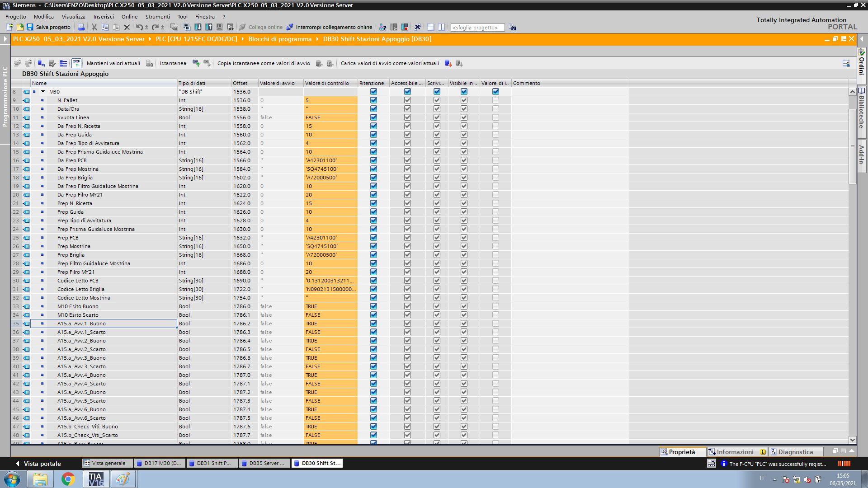The width and height of the screenshot is (868, 488).
Task: Toggle Accessibile checkbox for M10 Esito Buono
Action: [x=407, y=306]
